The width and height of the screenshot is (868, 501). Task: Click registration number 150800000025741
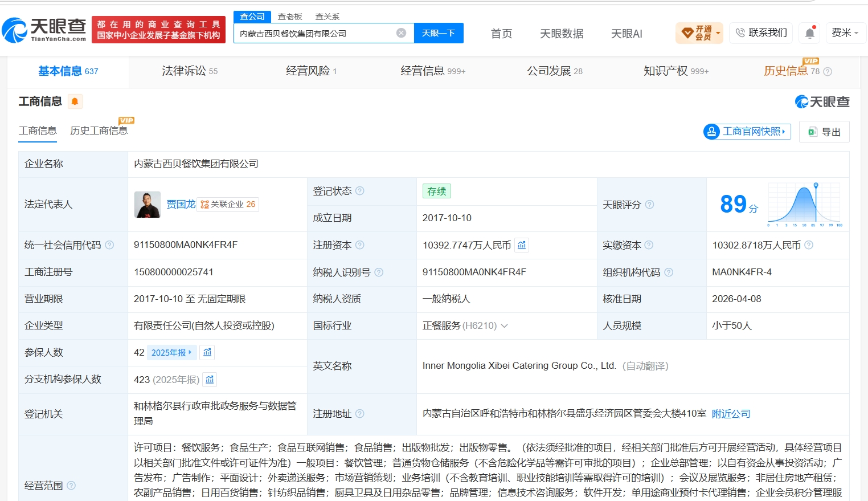pos(174,272)
